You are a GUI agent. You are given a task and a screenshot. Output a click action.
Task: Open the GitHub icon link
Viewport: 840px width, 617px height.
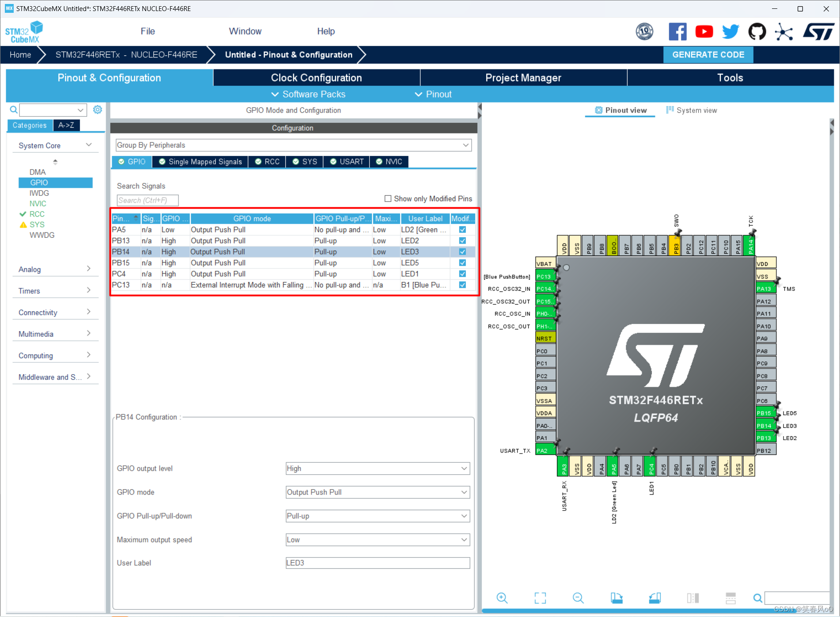point(757,32)
